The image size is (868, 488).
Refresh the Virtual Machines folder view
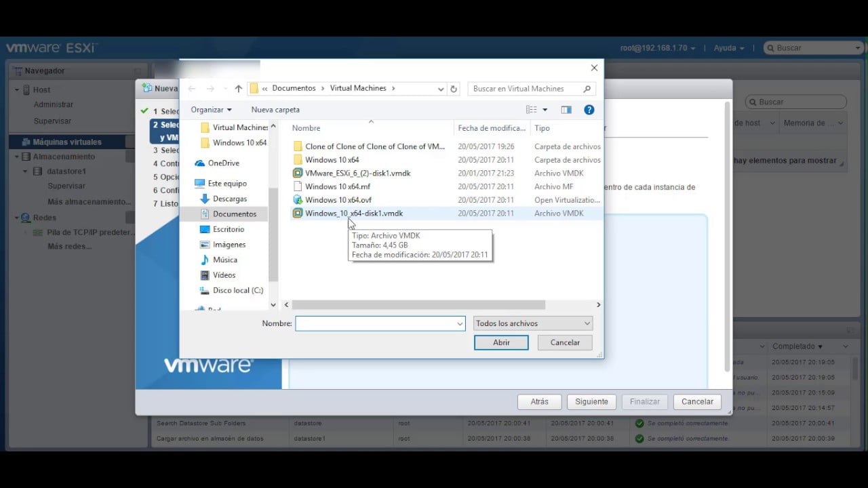click(x=454, y=89)
